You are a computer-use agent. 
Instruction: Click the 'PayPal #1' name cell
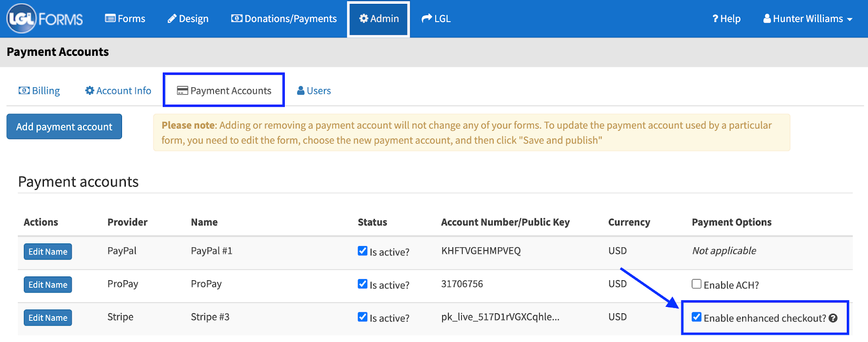click(212, 251)
